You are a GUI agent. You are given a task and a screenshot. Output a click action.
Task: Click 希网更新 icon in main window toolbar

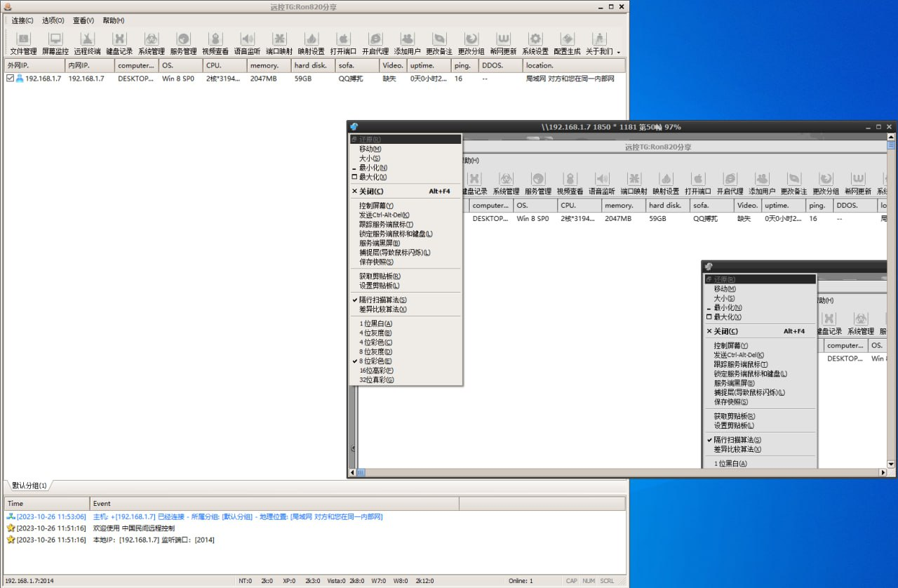(x=504, y=43)
